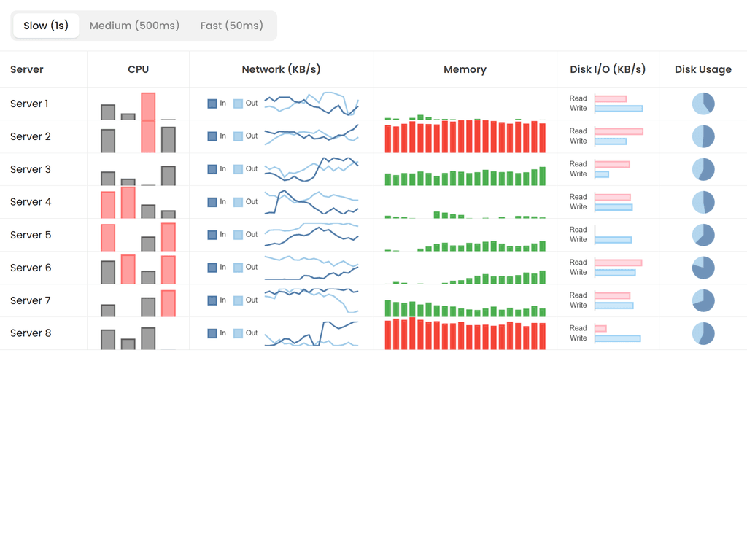Click the Disk Usage pie chart for Server 1
Viewport: 747px width, 560px height.
(x=703, y=104)
